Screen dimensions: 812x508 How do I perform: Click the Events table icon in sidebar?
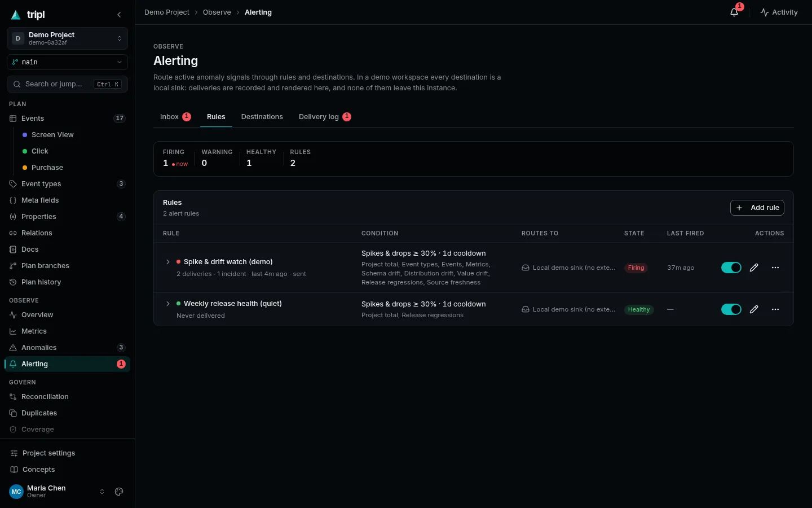pyautogui.click(x=13, y=119)
